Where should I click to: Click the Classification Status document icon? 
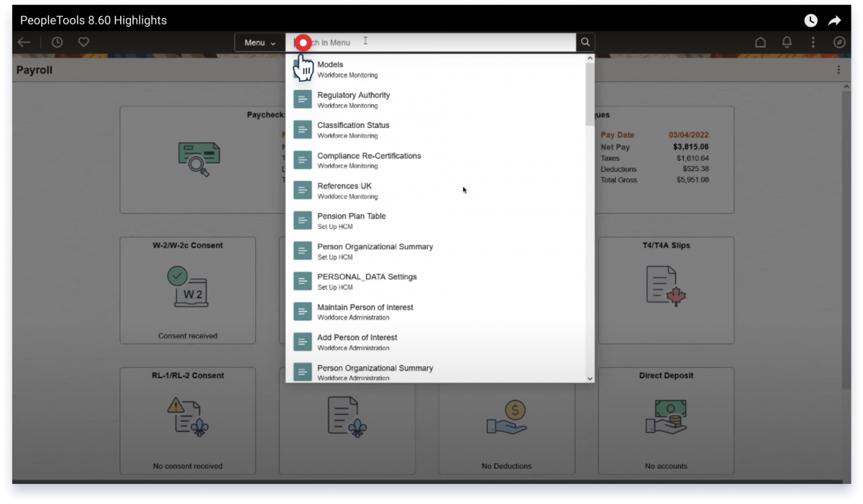coord(303,130)
